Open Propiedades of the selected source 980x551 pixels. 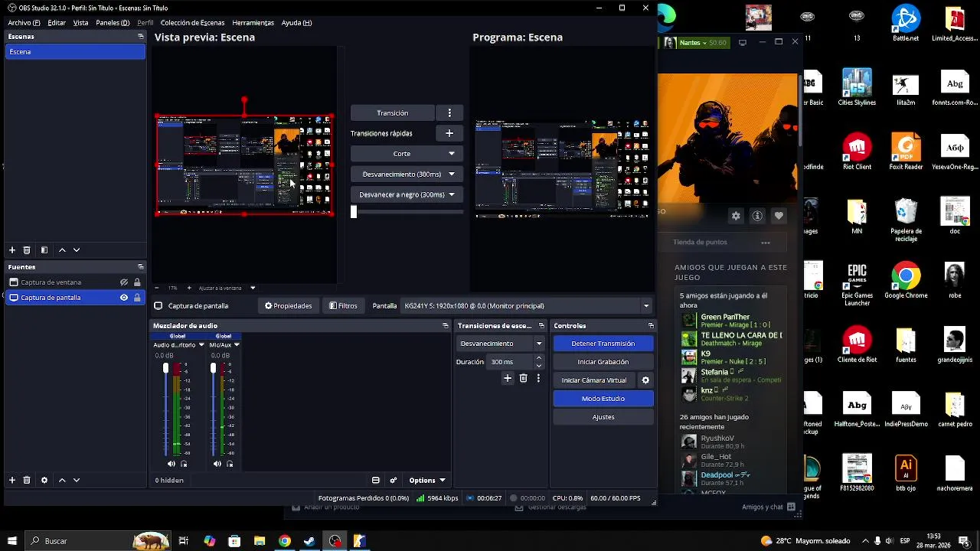click(x=289, y=305)
